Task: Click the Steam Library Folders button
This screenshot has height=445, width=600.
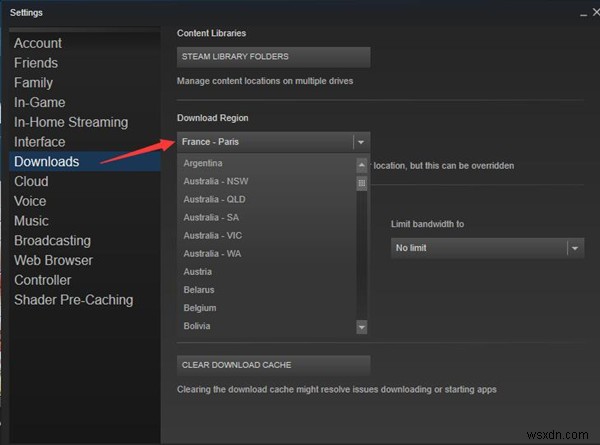Action: (273, 57)
